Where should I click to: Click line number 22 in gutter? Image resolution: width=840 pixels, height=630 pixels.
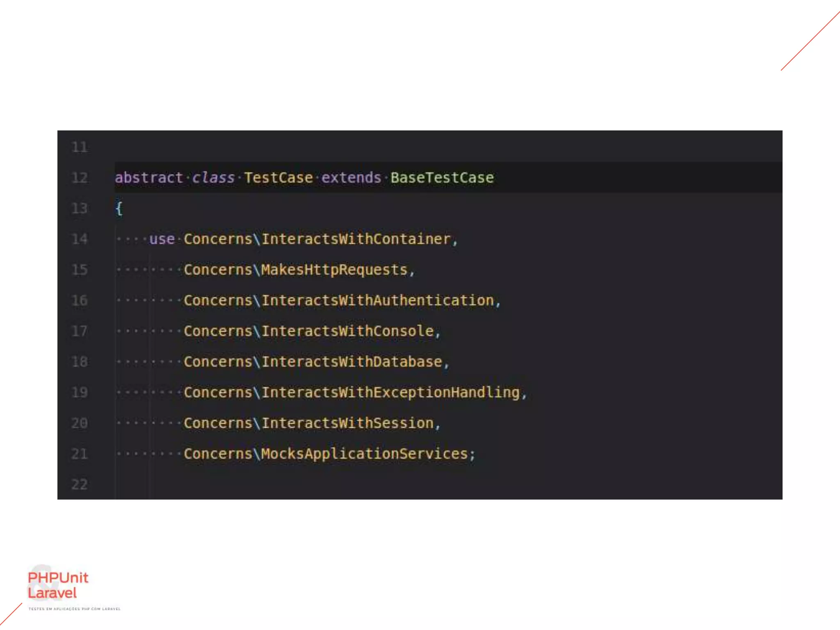coord(80,484)
